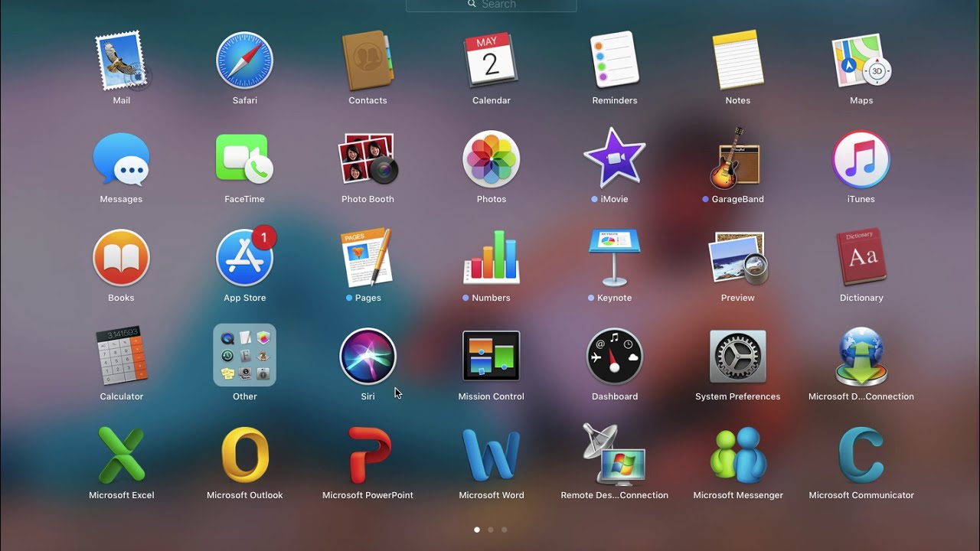Launch the Maps app

(x=861, y=60)
